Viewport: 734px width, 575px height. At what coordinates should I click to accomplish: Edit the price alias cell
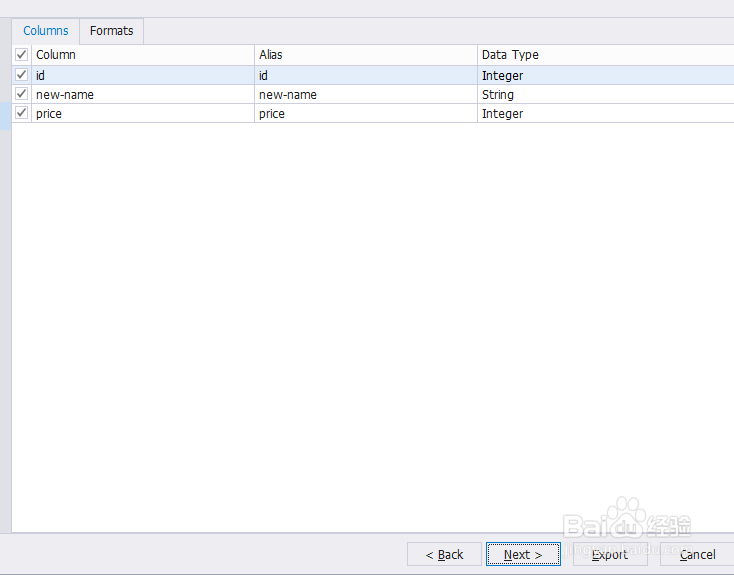click(x=366, y=114)
